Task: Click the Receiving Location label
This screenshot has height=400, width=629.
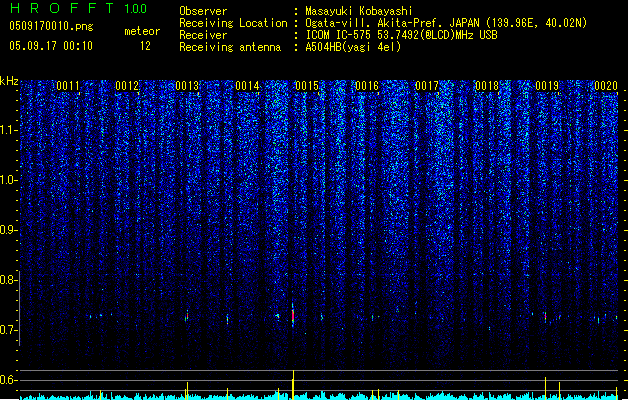Action: tap(233, 23)
